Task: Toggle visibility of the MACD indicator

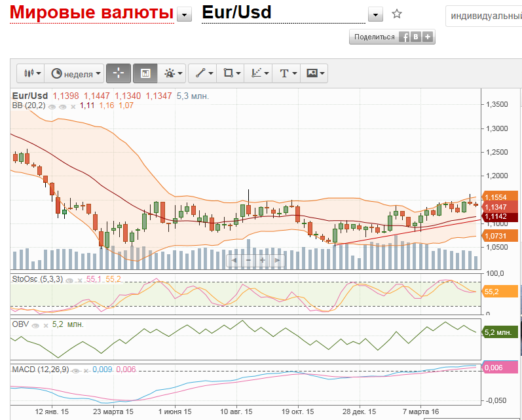Action: tap(77, 370)
